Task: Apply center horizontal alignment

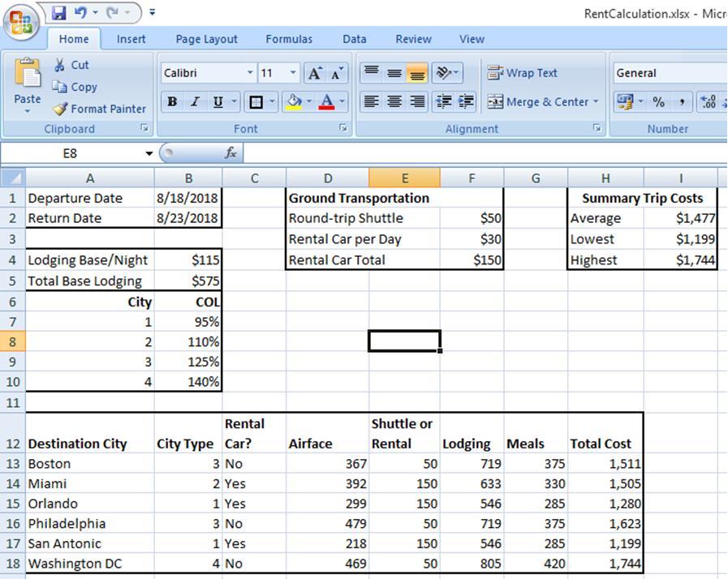Action: tap(394, 101)
